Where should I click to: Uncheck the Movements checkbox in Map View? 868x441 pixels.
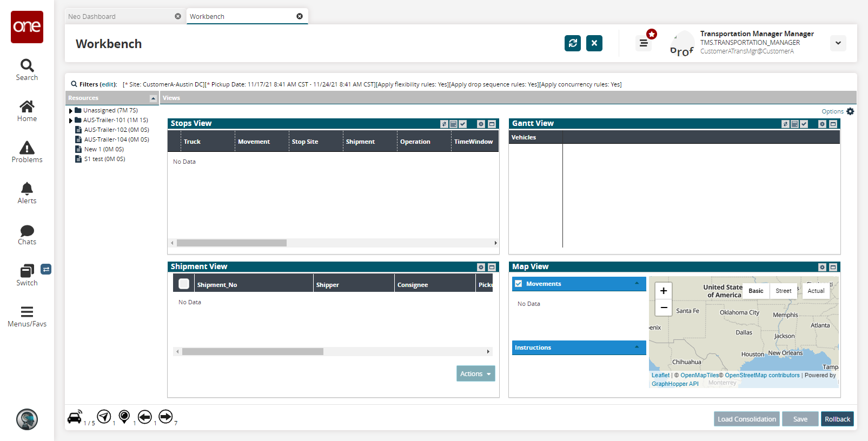pyautogui.click(x=519, y=284)
